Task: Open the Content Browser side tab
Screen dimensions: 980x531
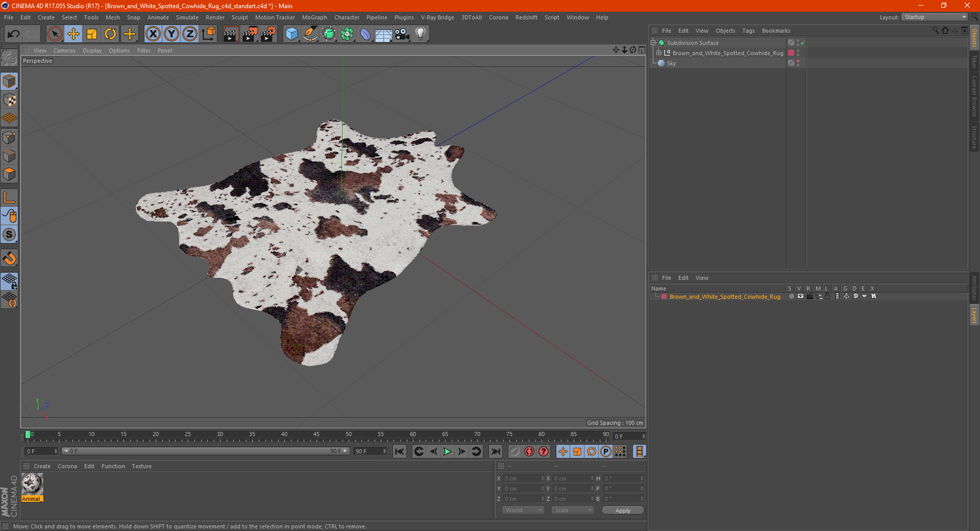Action: coord(974,95)
